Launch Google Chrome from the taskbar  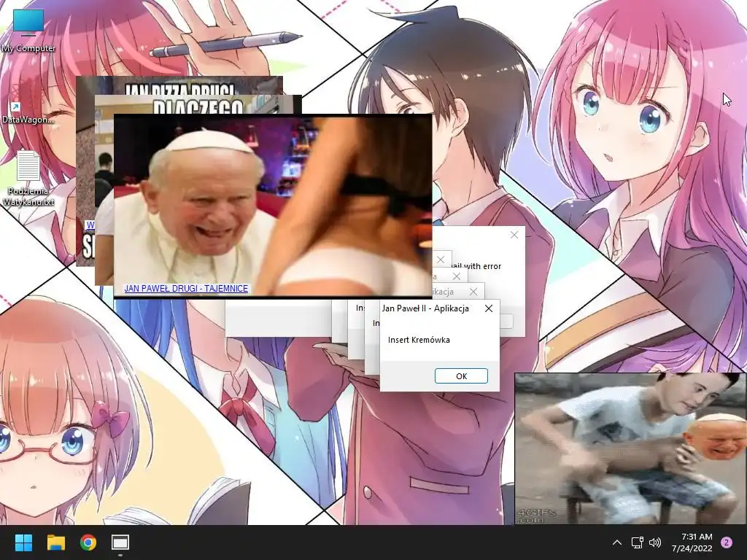coord(88,542)
